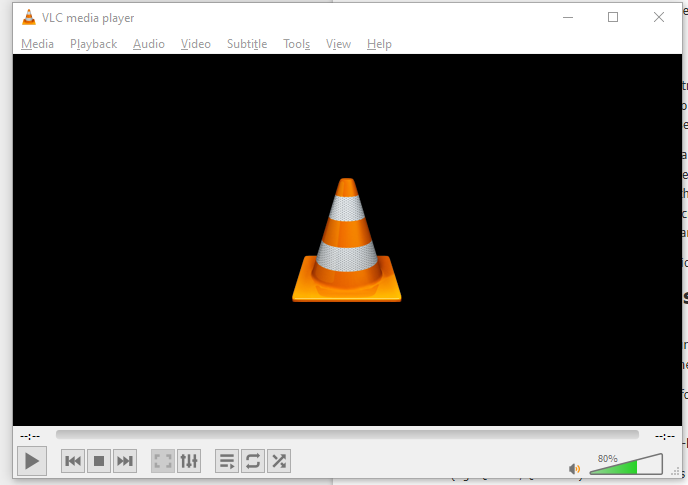Image resolution: width=688 pixels, height=485 pixels.
Task: Click the VLC cone title bar icon
Action: click(29, 18)
